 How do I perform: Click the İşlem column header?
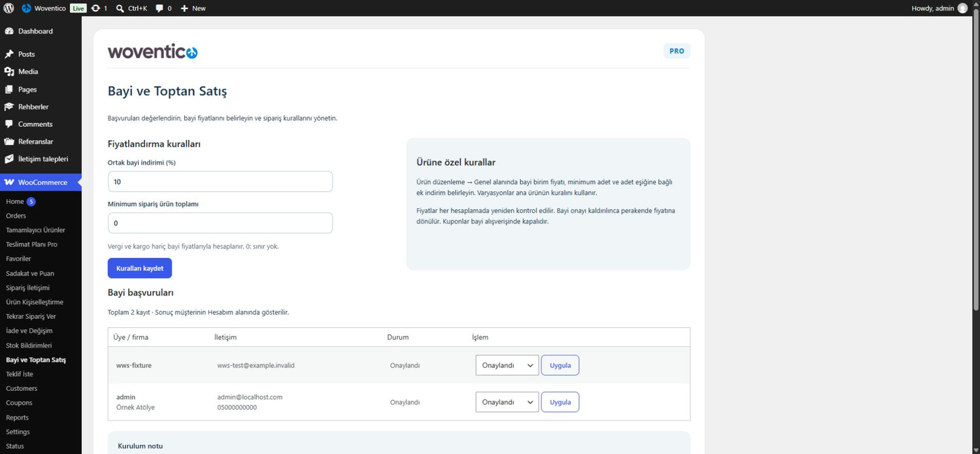point(480,337)
